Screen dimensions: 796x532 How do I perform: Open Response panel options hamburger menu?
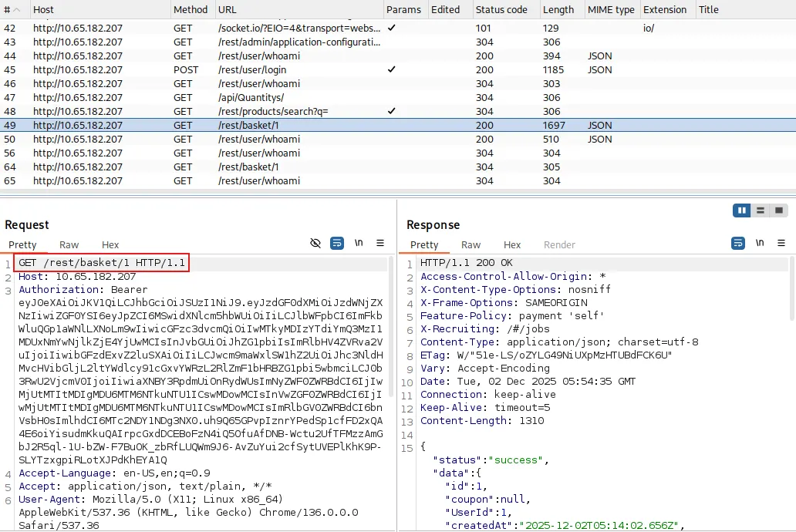[x=781, y=243]
